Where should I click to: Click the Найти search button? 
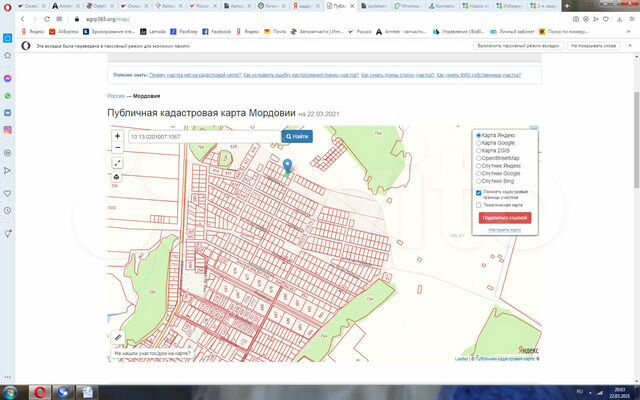tap(297, 136)
